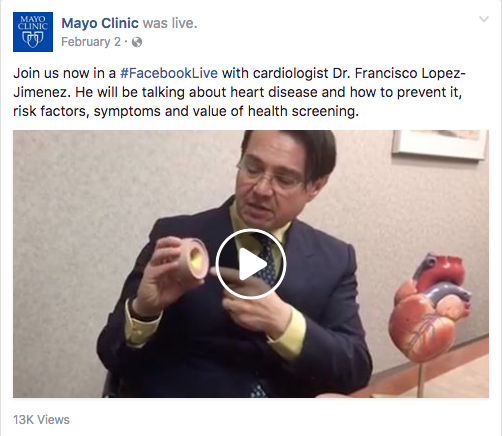Click the shield emblem in Mayo logo
The width and height of the screenshot is (502, 436).
33,39
